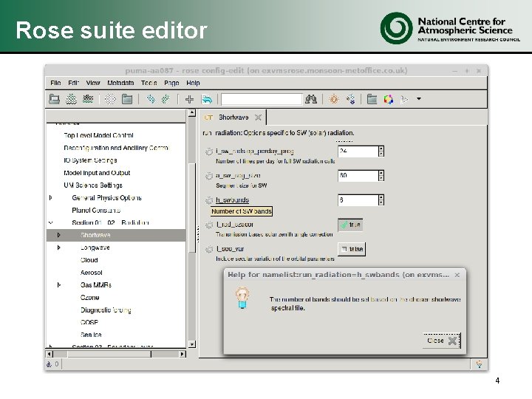
Task: Click the suite directory folder icon
Action: (372, 99)
